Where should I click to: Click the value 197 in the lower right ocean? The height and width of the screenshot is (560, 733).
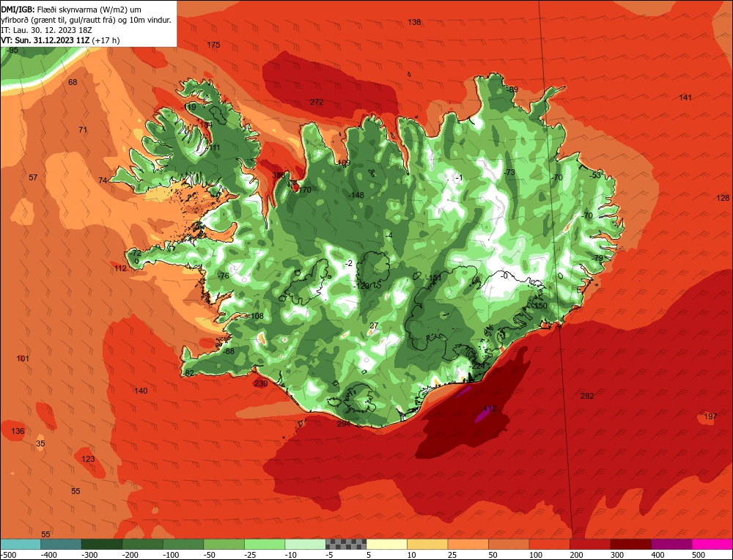point(710,416)
